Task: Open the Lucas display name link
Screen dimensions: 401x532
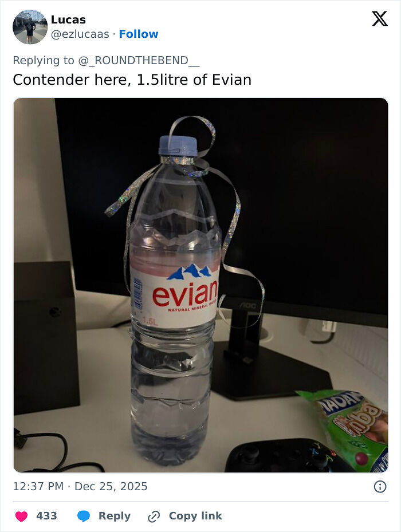Action: (x=68, y=19)
